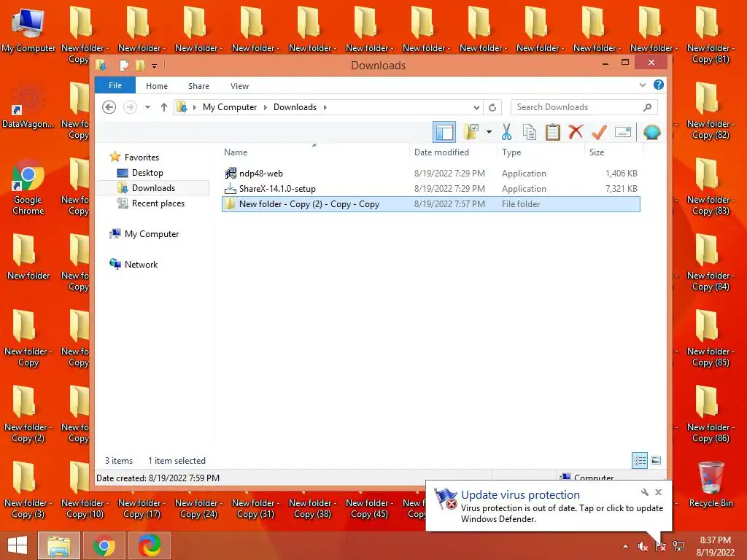747x560 pixels.
Task: Click Action Center flag tray icon
Action: pos(660,546)
